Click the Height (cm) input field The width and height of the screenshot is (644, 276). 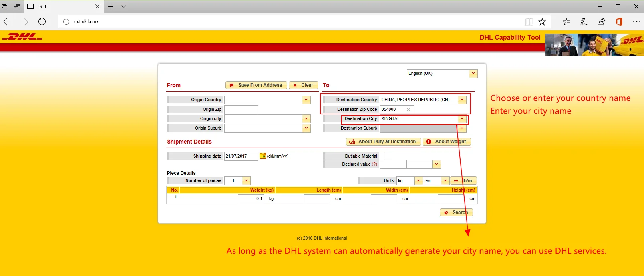tap(451, 199)
